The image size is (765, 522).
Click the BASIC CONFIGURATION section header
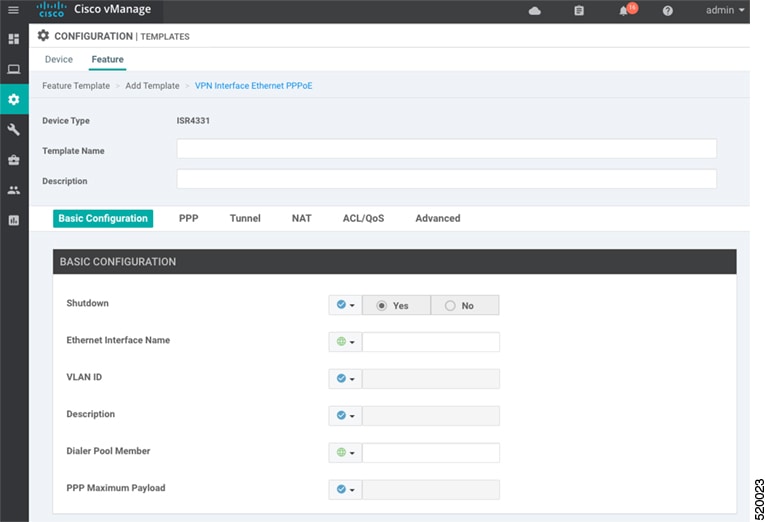tap(395, 261)
